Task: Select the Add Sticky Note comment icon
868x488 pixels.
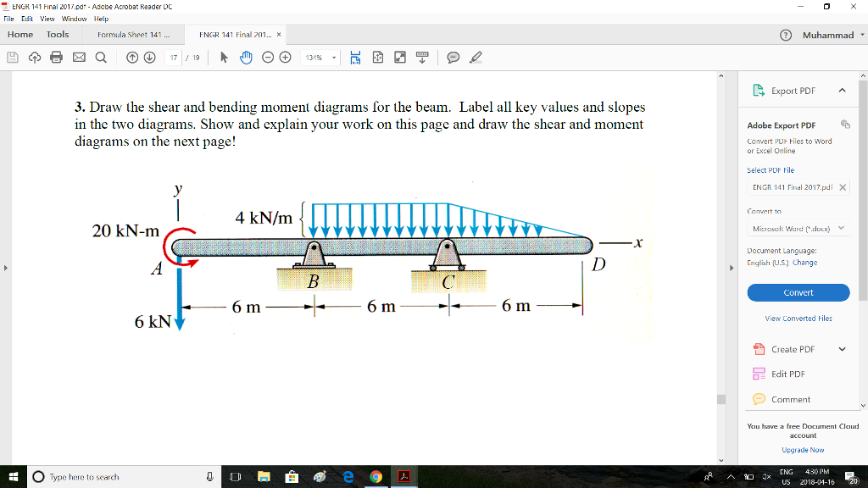Action: click(452, 57)
